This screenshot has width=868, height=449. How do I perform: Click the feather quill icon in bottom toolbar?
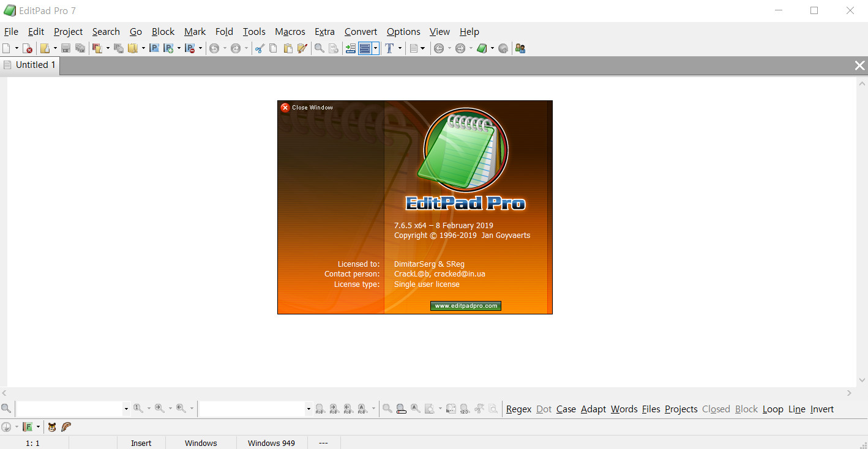click(x=66, y=426)
